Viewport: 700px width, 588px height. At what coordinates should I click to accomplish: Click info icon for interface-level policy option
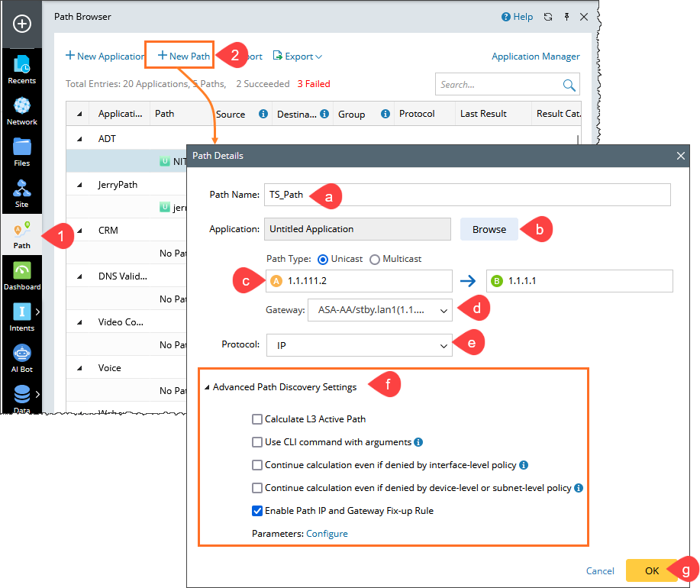[524, 465]
